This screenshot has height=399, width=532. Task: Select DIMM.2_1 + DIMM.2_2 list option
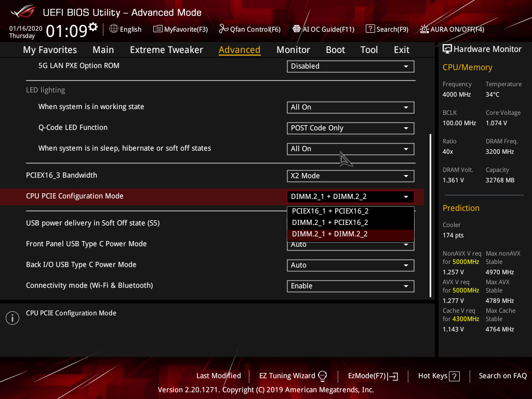coord(351,234)
